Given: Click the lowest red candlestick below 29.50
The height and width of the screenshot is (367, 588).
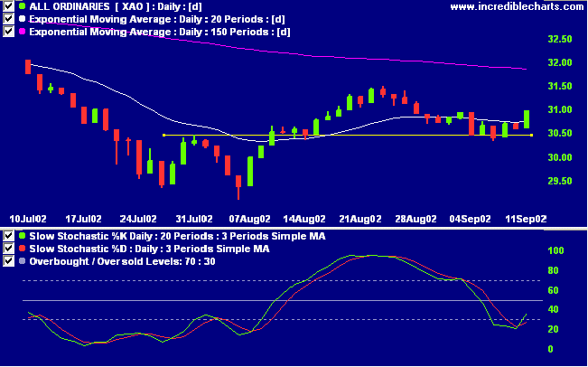Looking at the screenshot, I should 238,186.
